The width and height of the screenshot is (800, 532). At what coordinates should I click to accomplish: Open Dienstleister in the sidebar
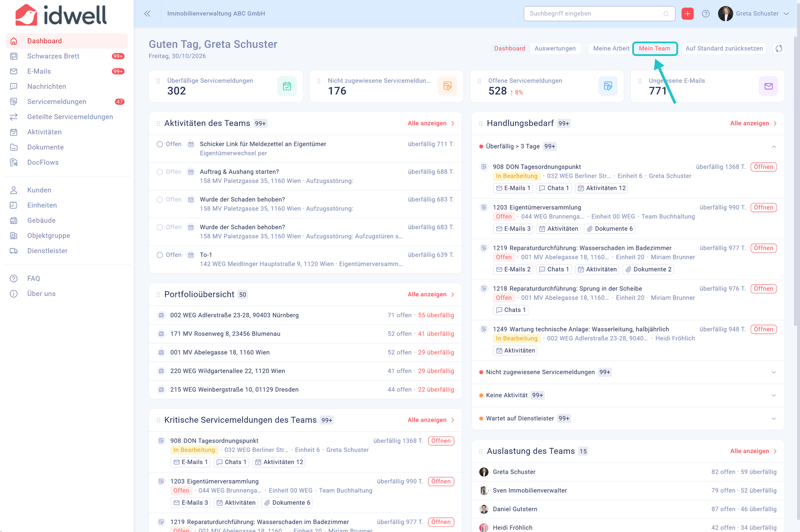pyautogui.click(x=67, y=251)
